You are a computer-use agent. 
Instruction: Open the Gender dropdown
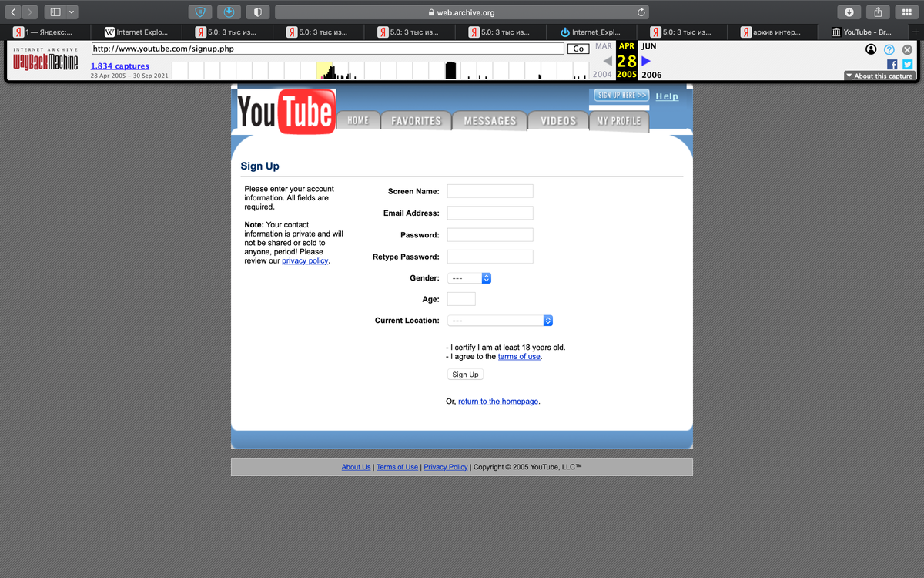tap(469, 278)
